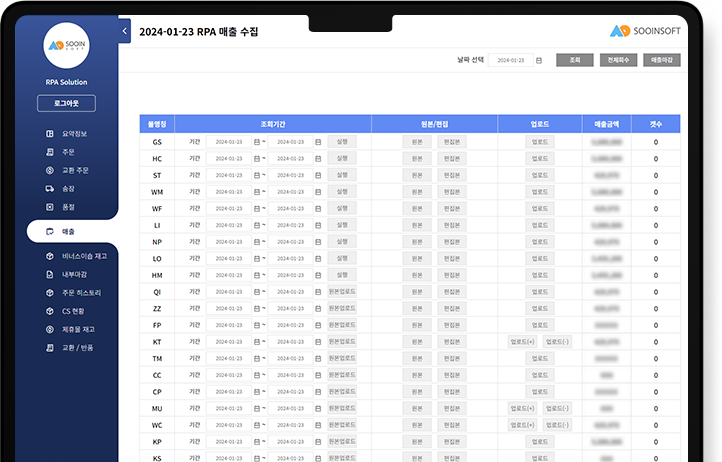722x462 pixels.
Task: Focus the 날짜 선택 date field
Action: pyautogui.click(x=511, y=60)
